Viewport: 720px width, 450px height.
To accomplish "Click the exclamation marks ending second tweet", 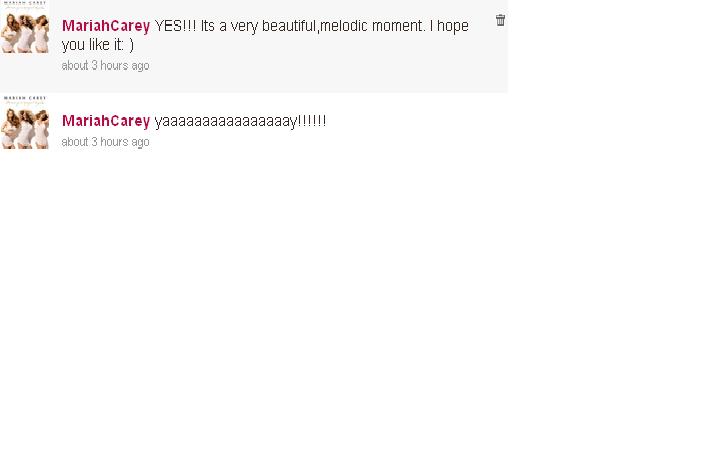I will pos(312,120).
